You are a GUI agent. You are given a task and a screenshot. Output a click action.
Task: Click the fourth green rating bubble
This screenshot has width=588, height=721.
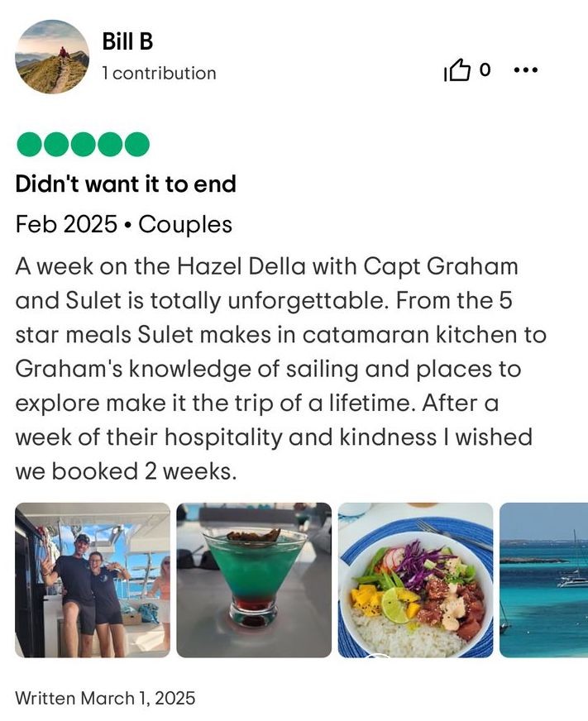coord(110,145)
